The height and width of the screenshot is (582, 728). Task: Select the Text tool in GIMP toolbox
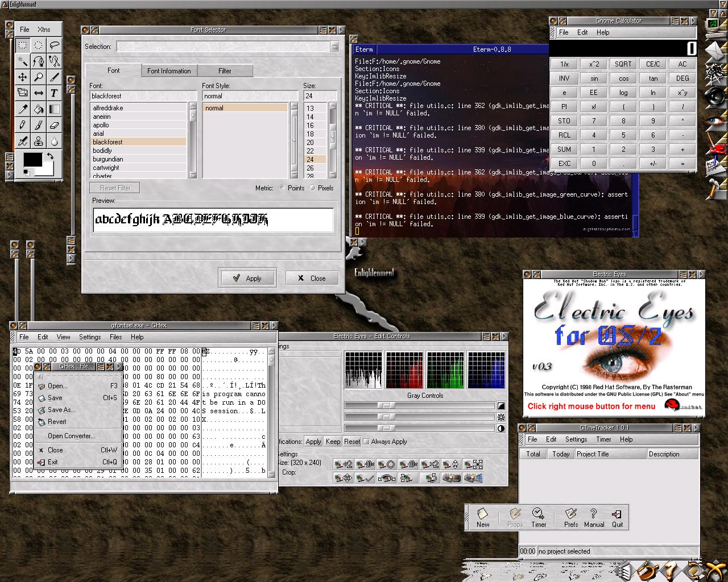click(x=54, y=93)
